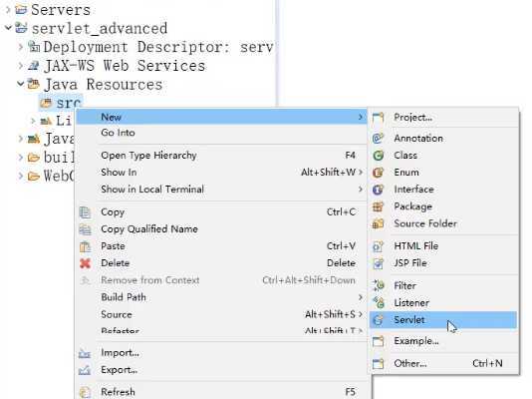The image size is (532, 399).
Task: Choose Delete from context menu
Action: coord(221,263)
